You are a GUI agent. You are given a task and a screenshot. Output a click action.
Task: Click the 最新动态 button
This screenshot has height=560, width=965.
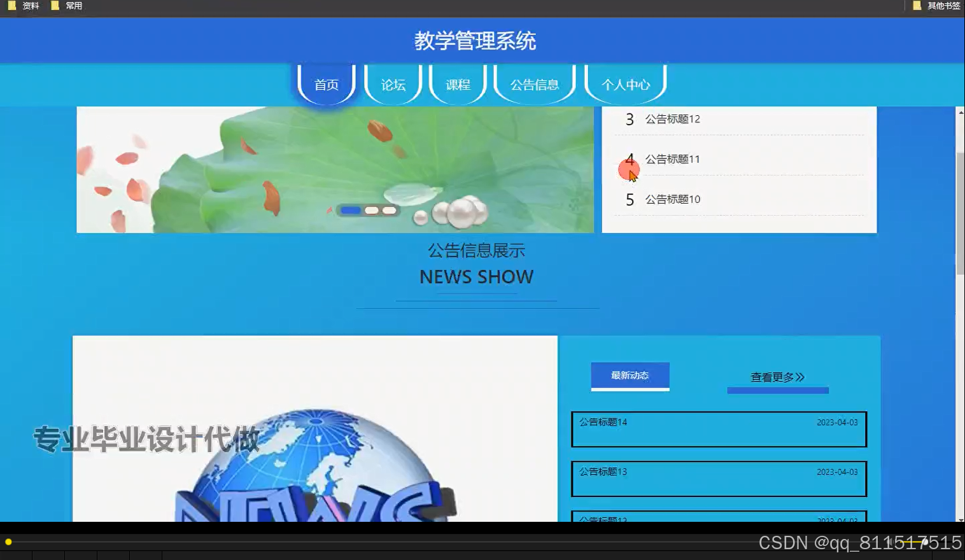630,375
